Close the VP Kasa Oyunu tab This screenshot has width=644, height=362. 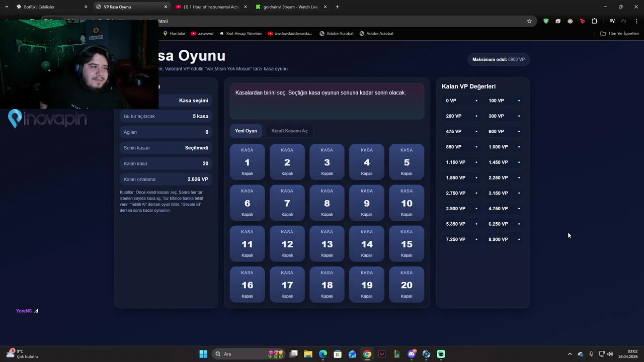pyautogui.click(x=166, y=7)
